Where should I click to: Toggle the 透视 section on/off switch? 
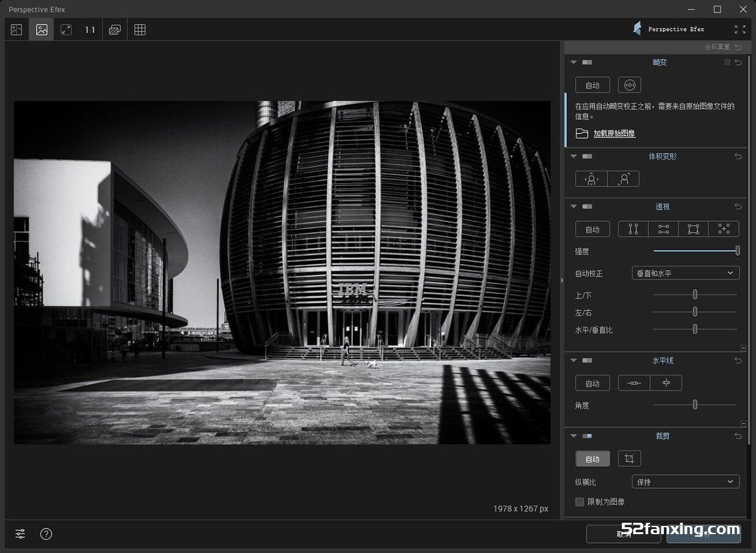coord(587,207)
